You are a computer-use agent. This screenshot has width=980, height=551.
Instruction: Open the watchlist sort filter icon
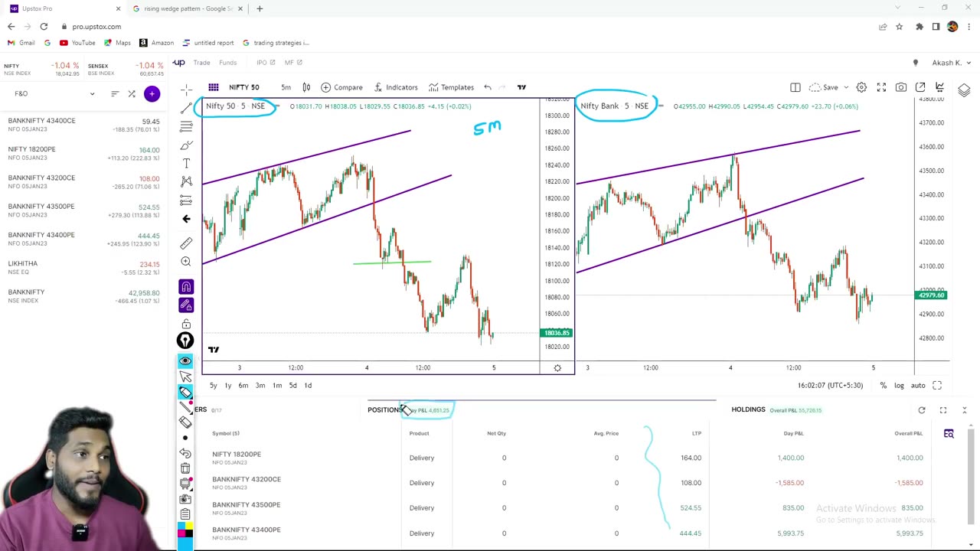115,93
